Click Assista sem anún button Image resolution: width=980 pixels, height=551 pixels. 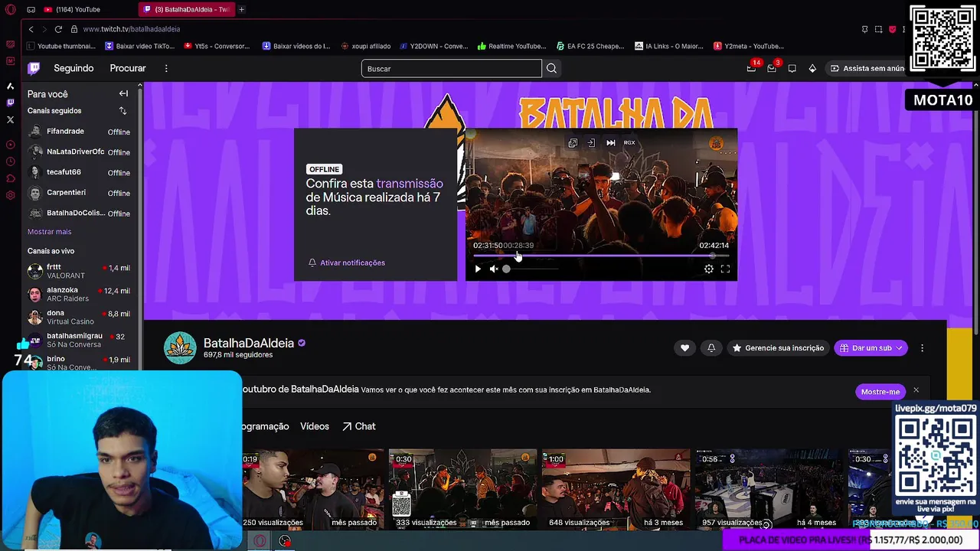(867, 68)
